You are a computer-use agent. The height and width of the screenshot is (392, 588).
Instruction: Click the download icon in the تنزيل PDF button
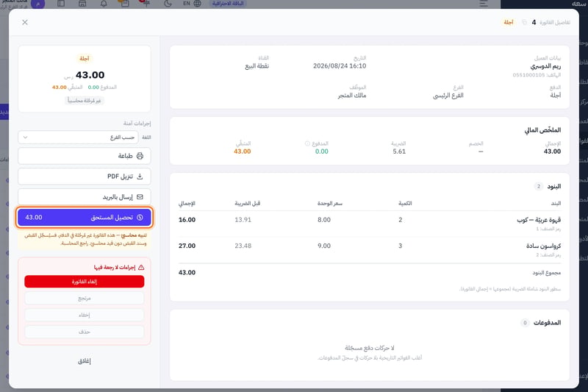140,177
